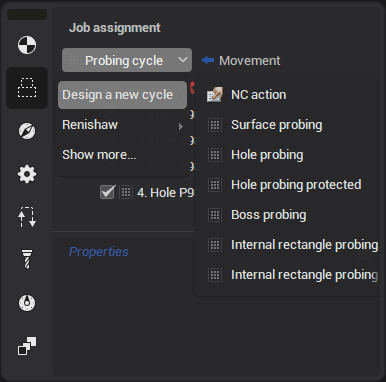Click the Job assignment heading

pos(114,28)
